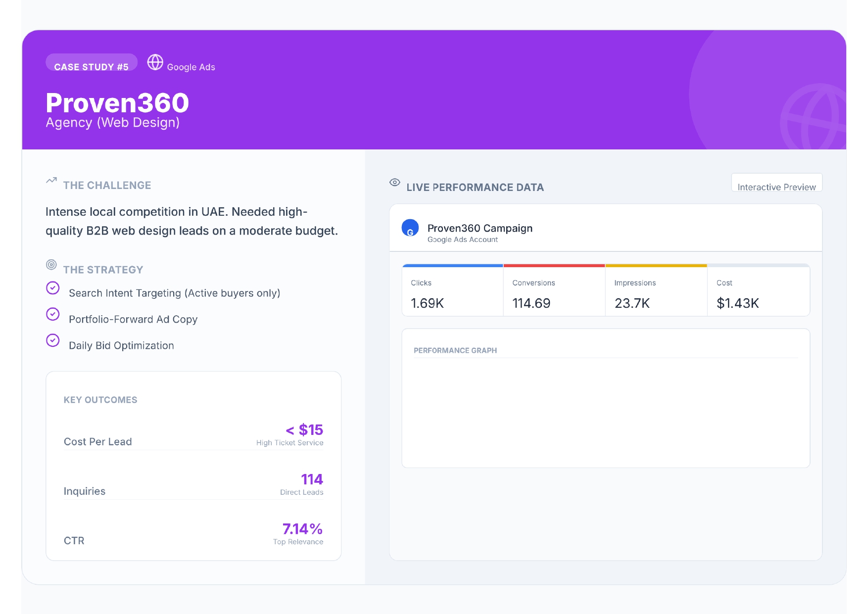Viewport: 868px width, 614px height.
Task: Click the < $15 outcome value
Action: click(304, 429)
